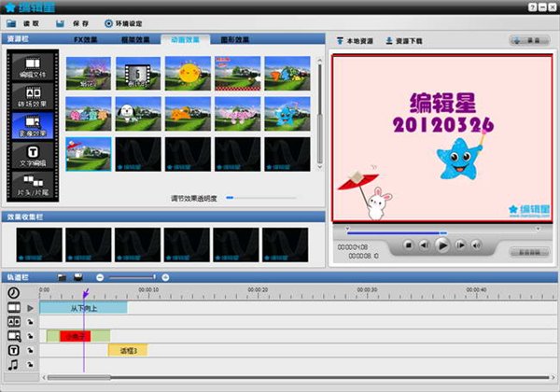Click the timeline scroll-left arrow

[x=44, y=377]
